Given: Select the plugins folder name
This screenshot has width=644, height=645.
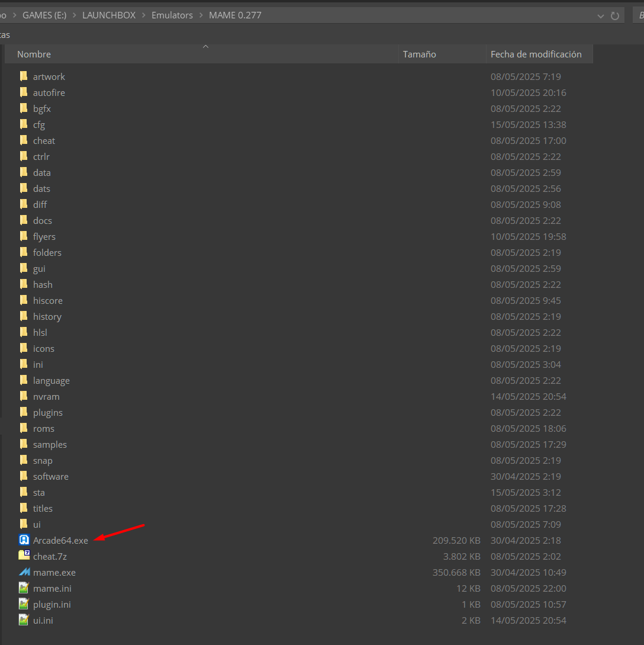Looking at the screenshot, I should (x=48, y=413).
